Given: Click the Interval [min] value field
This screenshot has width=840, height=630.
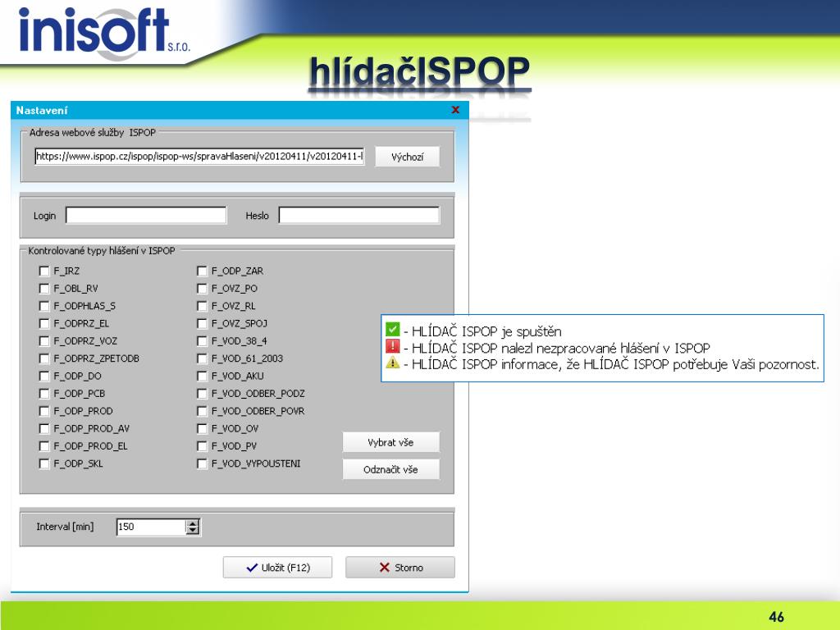Looking at the screenshot, I should point(151,527).
